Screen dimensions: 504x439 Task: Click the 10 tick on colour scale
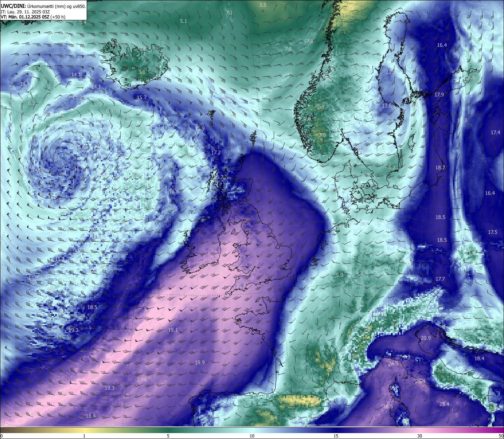[x=252, y=436]
